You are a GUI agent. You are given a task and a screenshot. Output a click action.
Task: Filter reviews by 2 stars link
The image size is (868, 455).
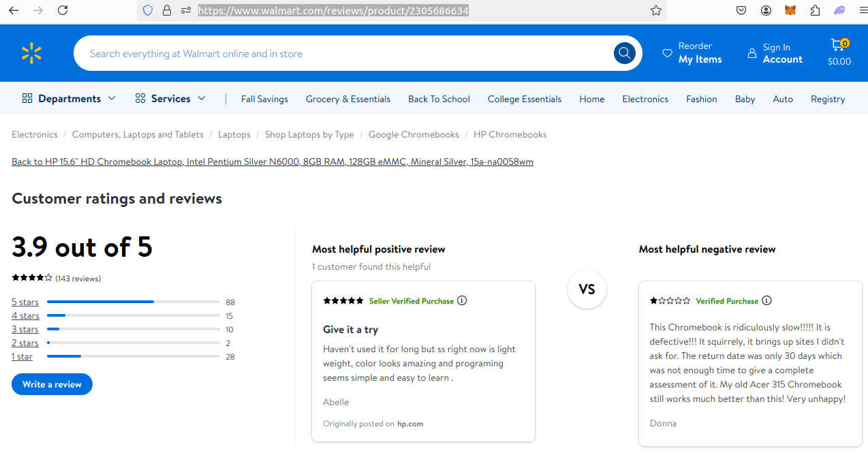tap(25, 343)
